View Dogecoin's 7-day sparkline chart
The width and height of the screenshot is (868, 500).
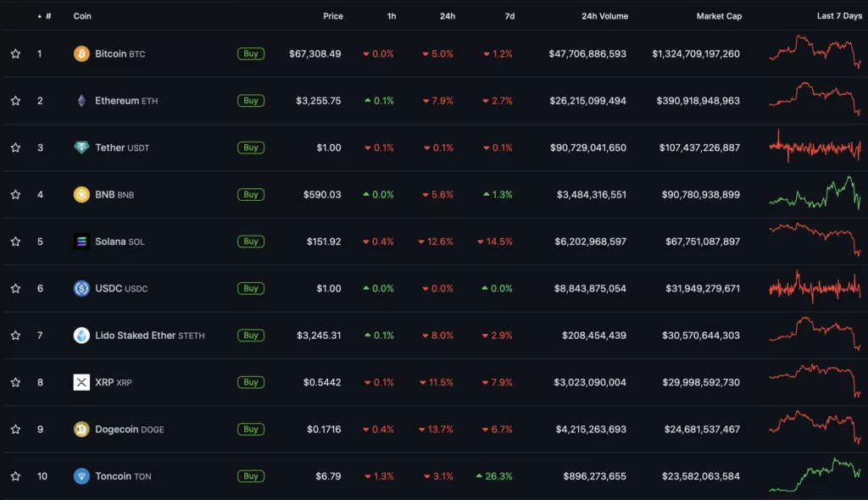pos(815,427)
